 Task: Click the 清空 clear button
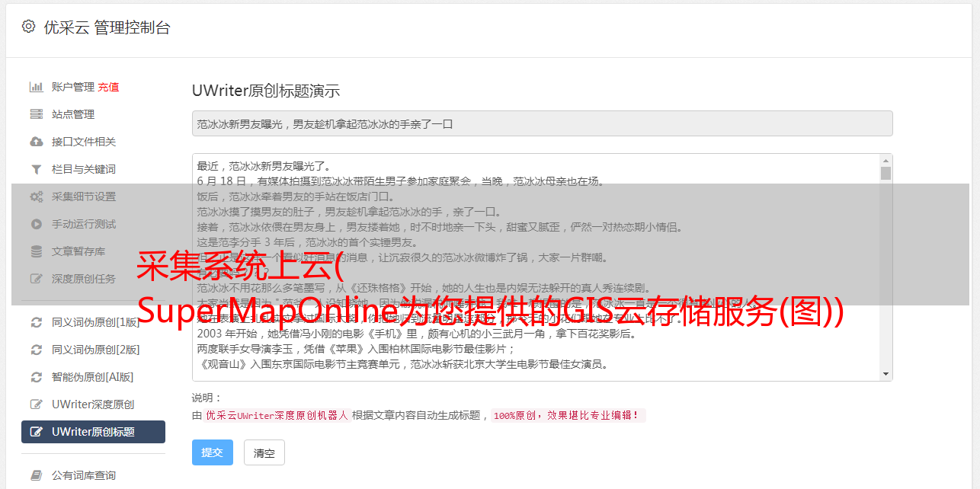[x=264, y=452]
